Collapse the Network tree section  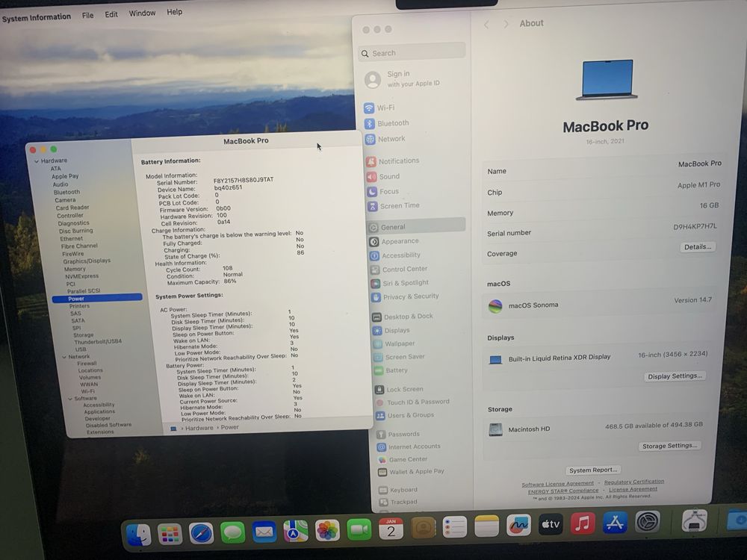64,357
